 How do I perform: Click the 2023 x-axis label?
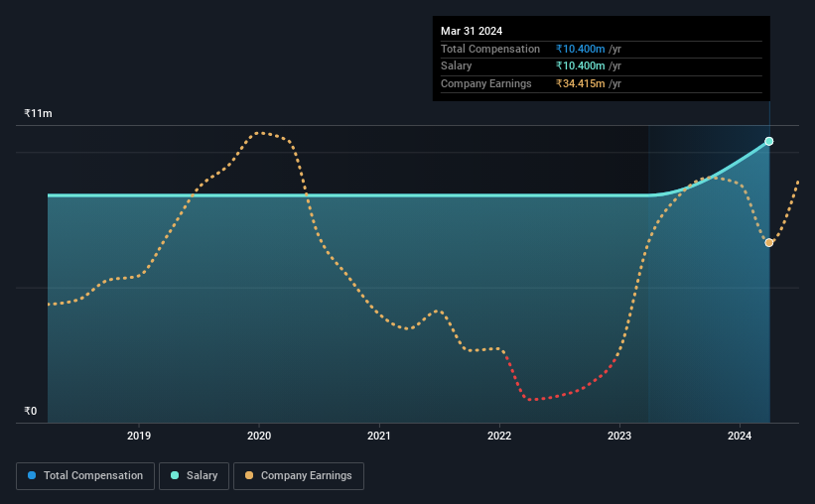point(619,436)
